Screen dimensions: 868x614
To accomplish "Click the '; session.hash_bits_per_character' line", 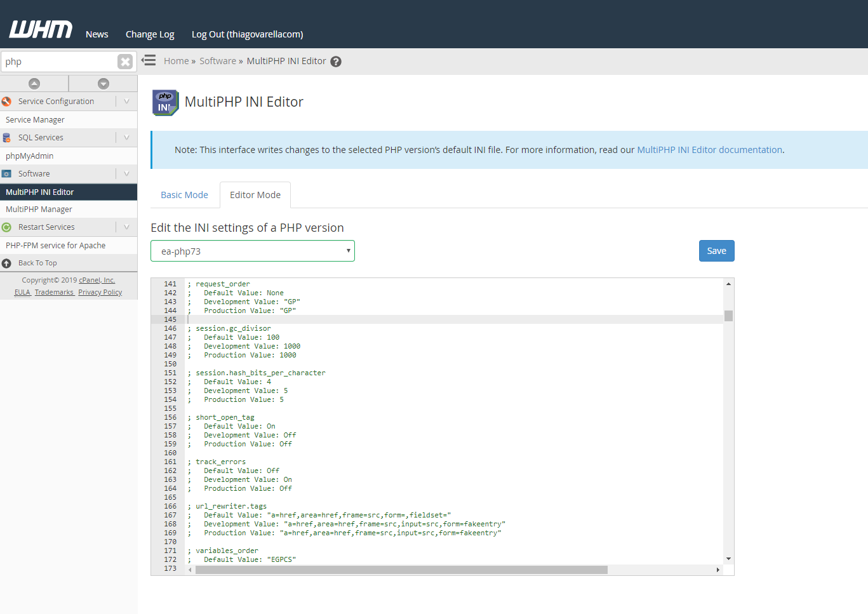I will tap(257, 373).
